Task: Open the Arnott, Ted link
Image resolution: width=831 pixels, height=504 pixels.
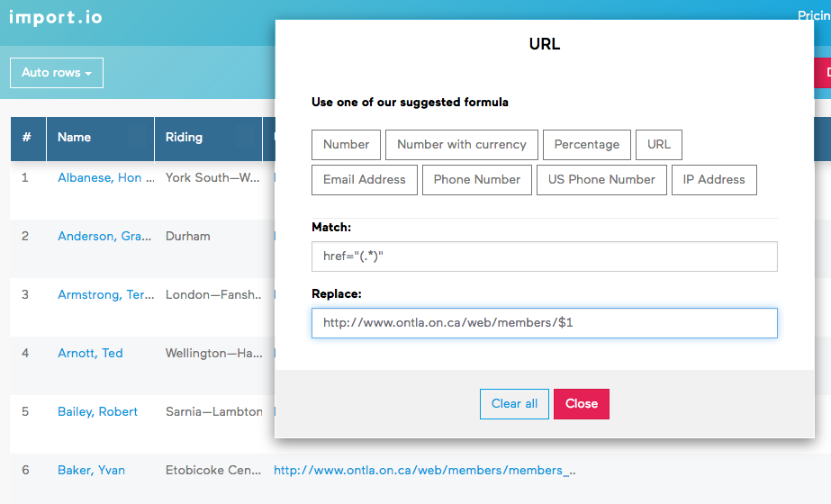Action: click(x=90, y=354)
